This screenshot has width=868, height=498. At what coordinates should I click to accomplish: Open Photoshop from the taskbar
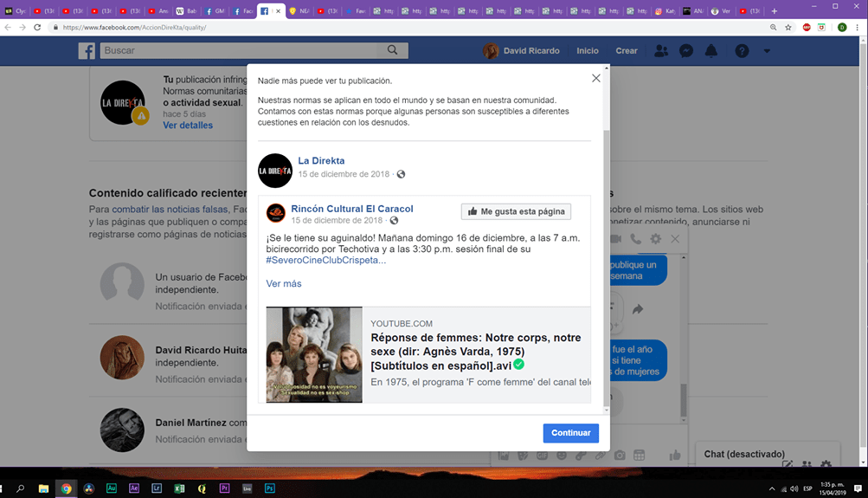(270, 488)
